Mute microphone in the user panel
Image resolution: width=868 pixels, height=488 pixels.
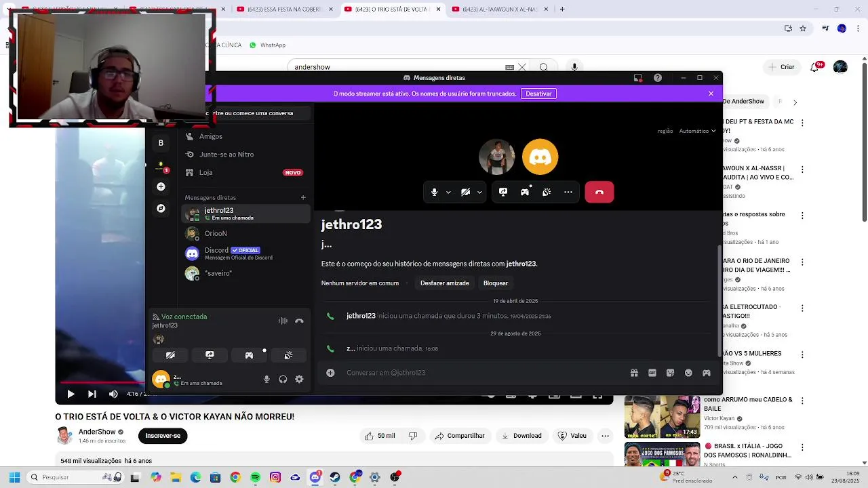pyautogui.click(x=267, y=380)
